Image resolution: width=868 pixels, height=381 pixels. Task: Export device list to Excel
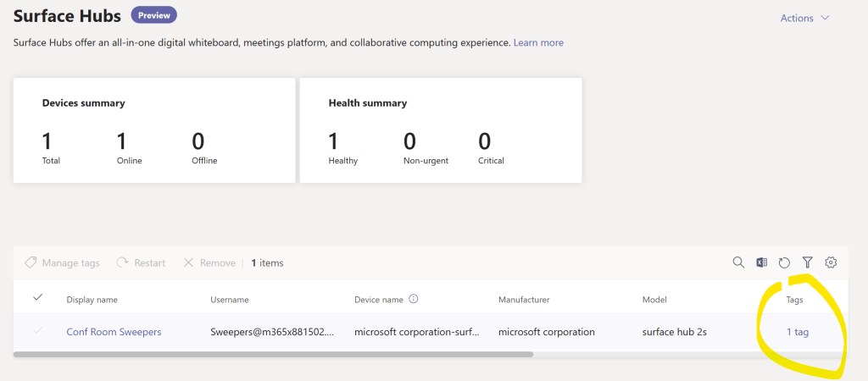pos(762,263)
